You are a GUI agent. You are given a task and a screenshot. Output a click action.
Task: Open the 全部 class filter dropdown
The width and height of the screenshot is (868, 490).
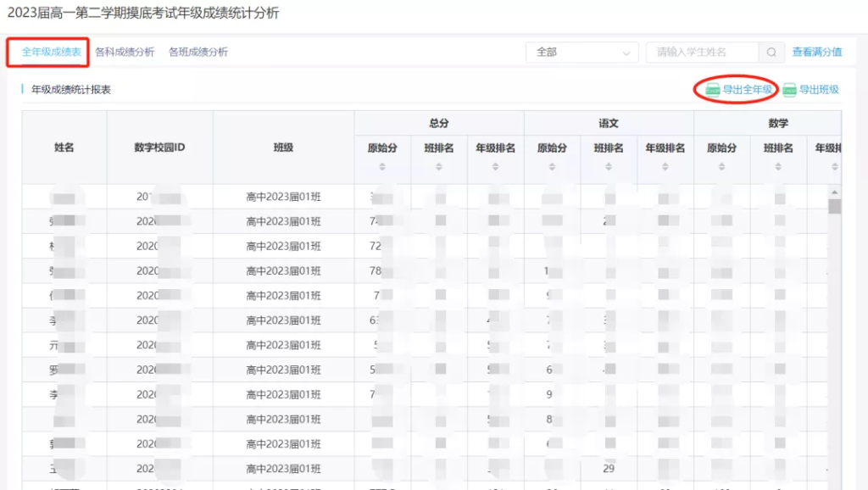coord(581,52)
